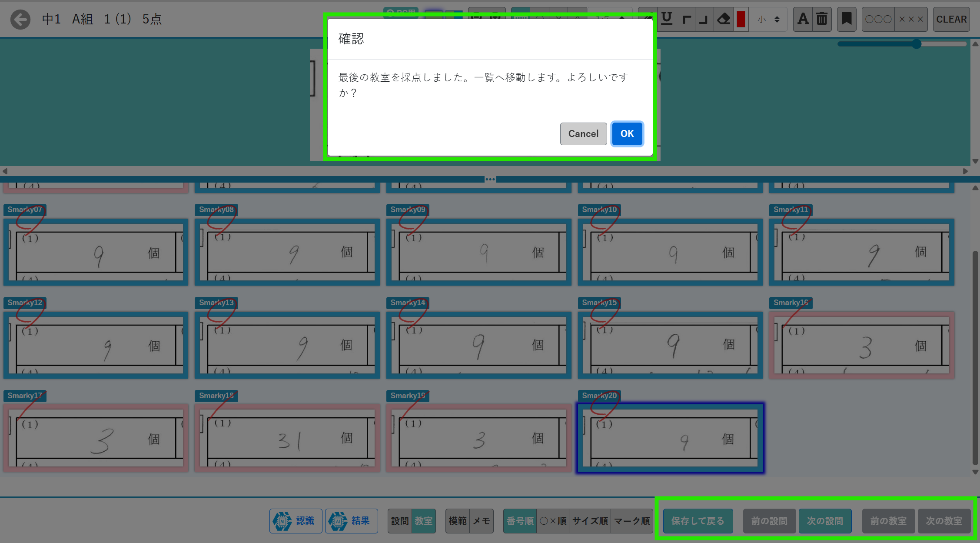Click the red pen color swatch
The image size is (980, 543).
tap(741, 19)
